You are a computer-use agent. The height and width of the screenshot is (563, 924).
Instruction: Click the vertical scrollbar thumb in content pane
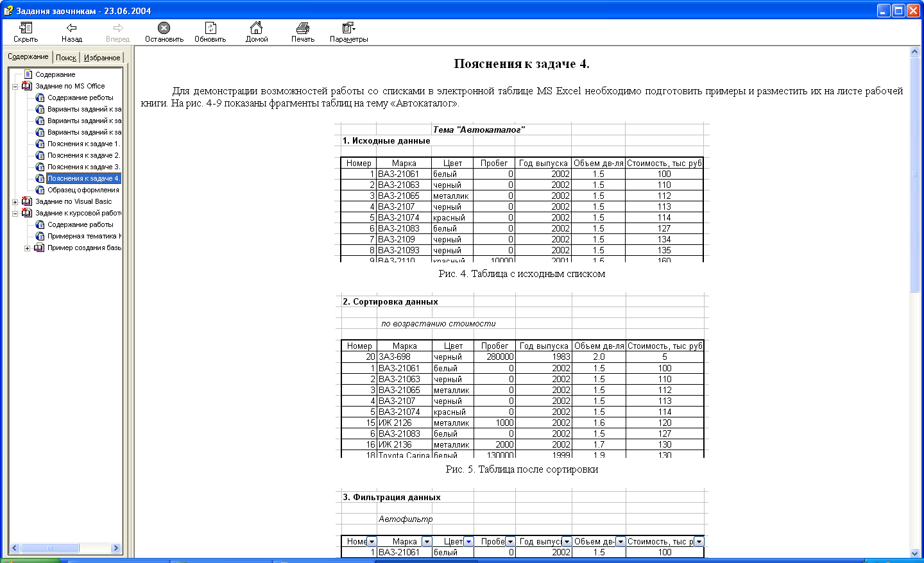coord(915,174)
